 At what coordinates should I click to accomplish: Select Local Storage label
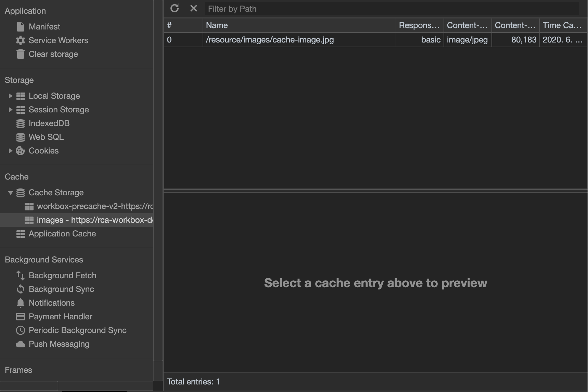(54, 96)
